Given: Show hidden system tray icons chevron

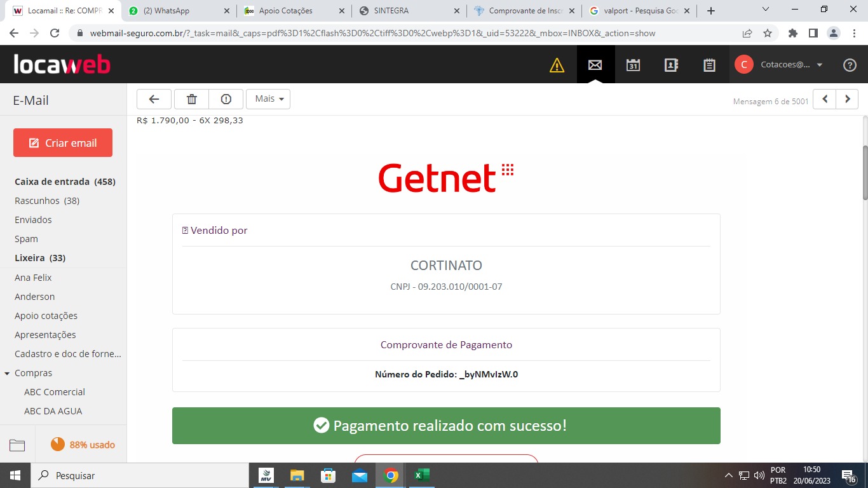Looking at the screenshot, I should [x=729, y=475].
